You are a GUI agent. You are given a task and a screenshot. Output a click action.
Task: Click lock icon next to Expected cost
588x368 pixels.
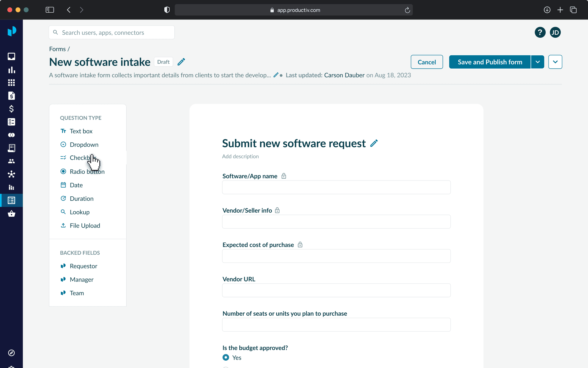[300, 245]
